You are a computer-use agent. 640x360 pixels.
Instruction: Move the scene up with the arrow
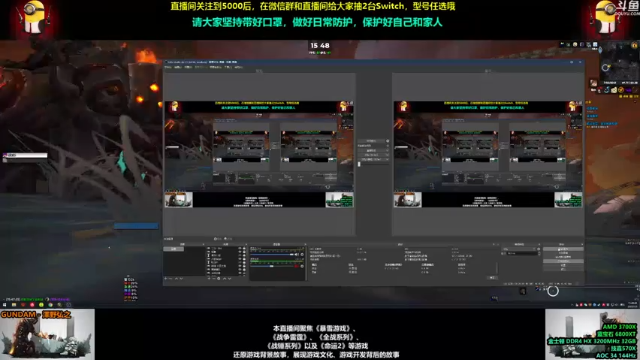click(176, 278)
